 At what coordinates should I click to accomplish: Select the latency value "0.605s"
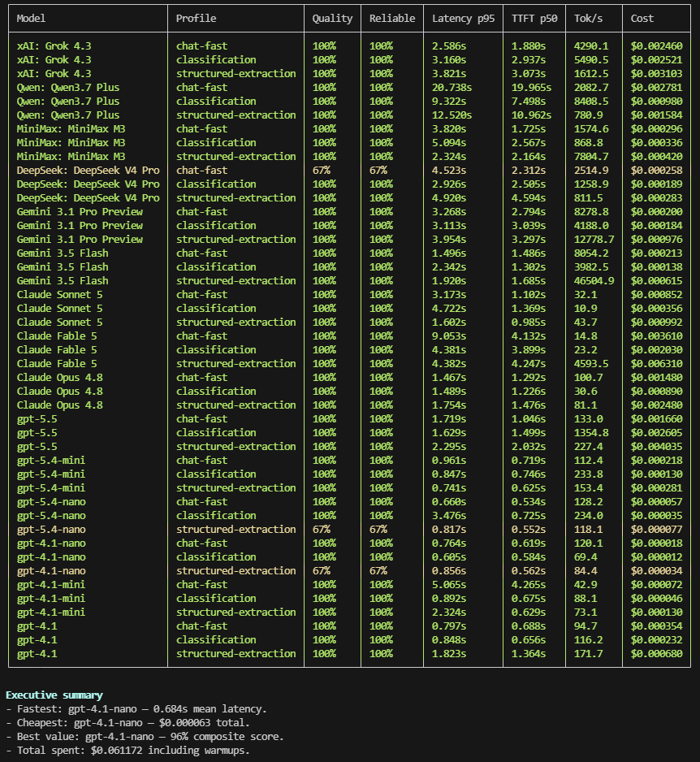[x=449, y=557]
